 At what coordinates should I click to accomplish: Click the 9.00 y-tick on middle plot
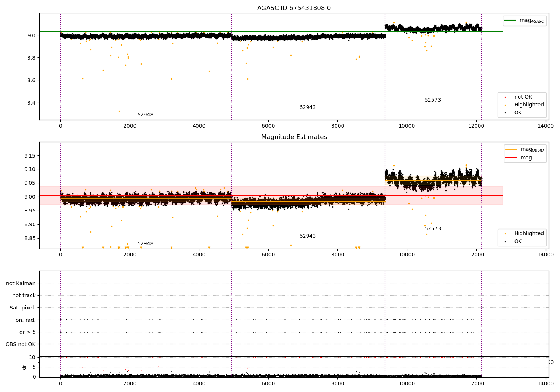coord(30,197)
